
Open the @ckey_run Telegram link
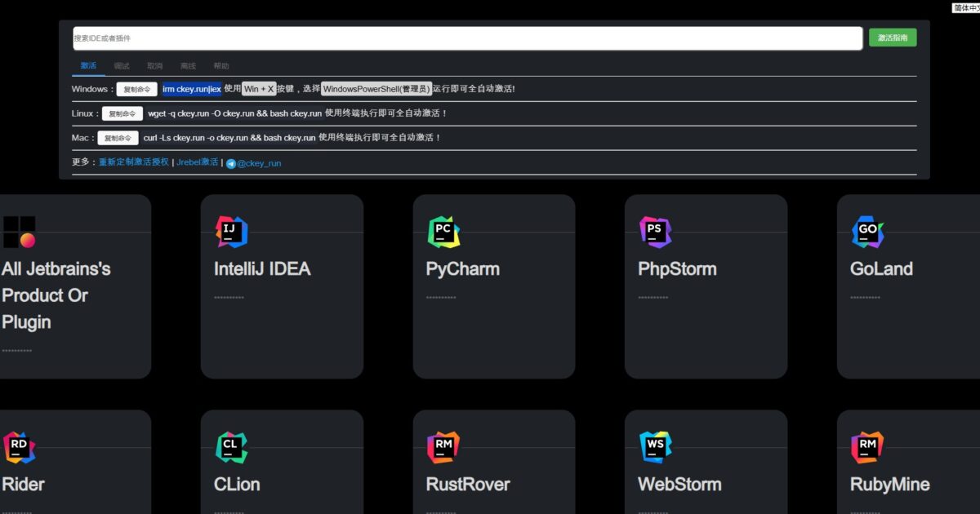coord(259,163)
